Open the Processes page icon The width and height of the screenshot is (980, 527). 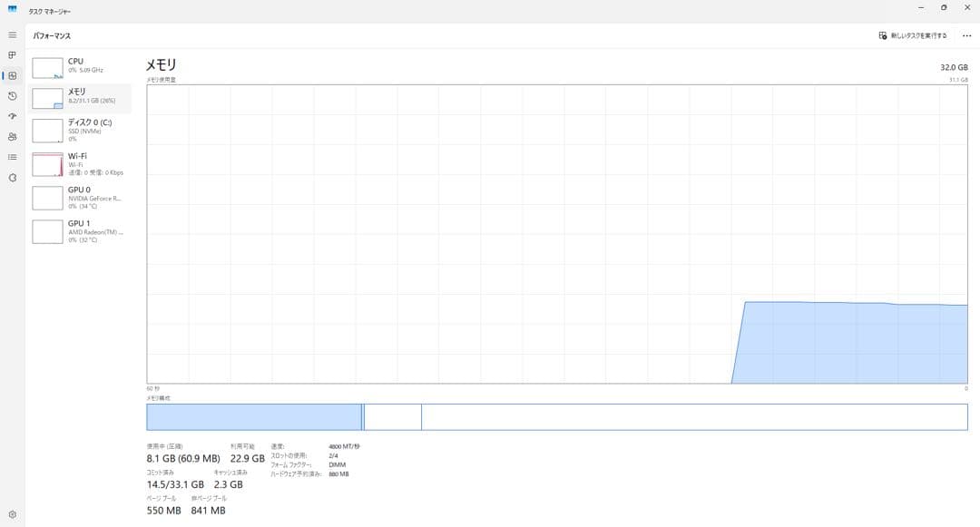tap(12, 55)
